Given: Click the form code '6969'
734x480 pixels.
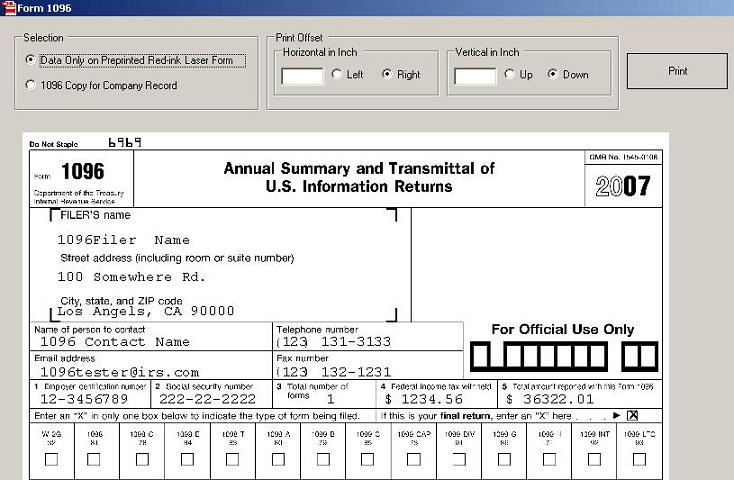Looking at the screenshot, I should [x=125, y=142].
